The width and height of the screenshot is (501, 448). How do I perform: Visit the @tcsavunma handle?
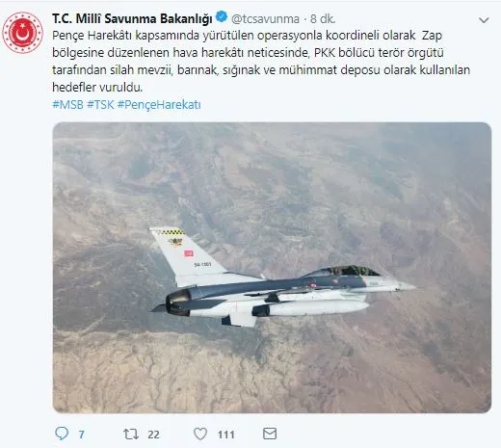pyautogui.click(x=265, y=19)
